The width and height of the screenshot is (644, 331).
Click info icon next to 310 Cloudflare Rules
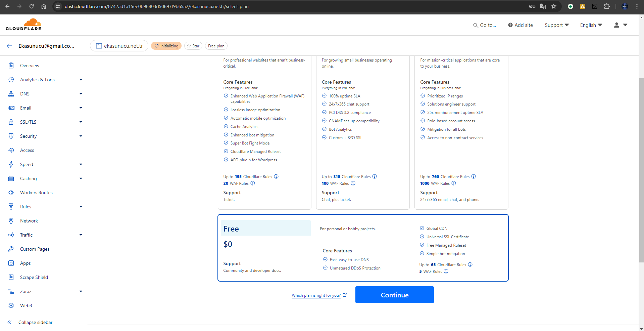[375, 176]
